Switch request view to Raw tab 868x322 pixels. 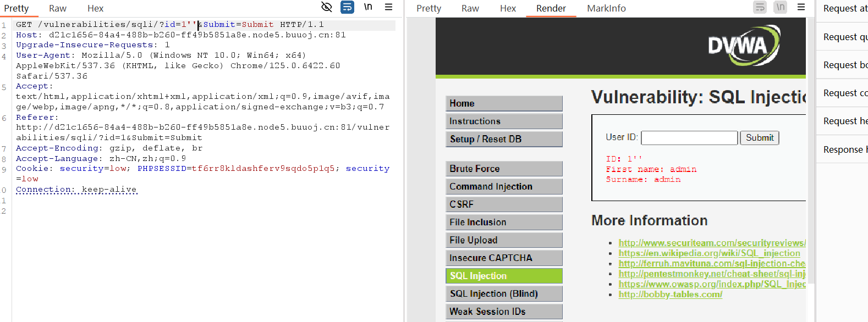pos(58,8)
